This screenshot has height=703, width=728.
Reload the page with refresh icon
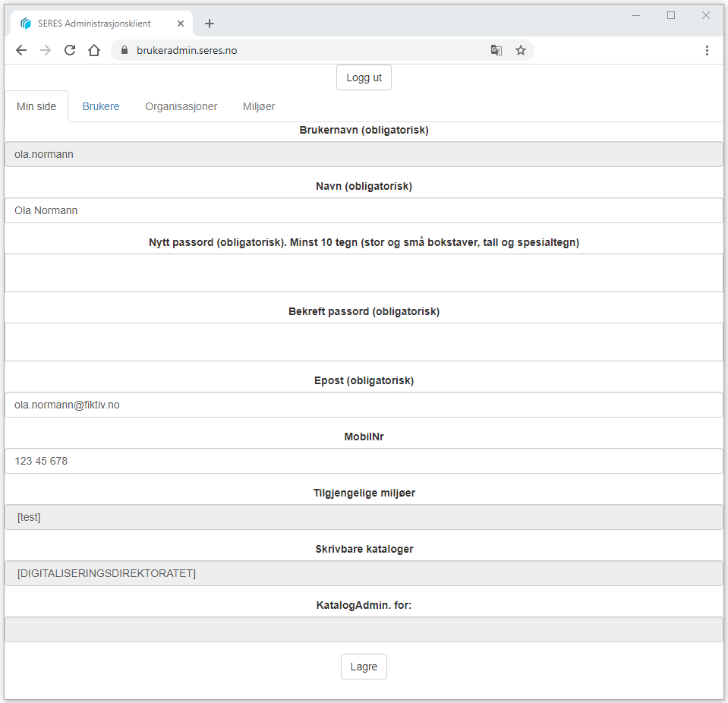(70, 50)
